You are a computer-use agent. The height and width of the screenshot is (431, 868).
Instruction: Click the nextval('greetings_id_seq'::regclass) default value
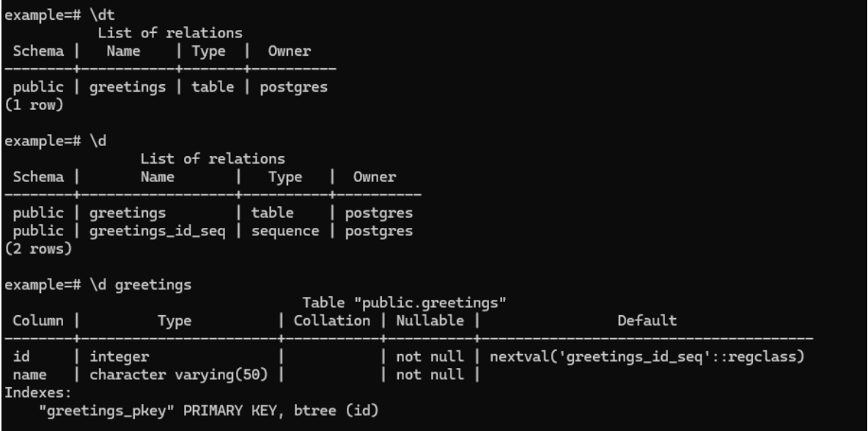(x=647, y=357)
